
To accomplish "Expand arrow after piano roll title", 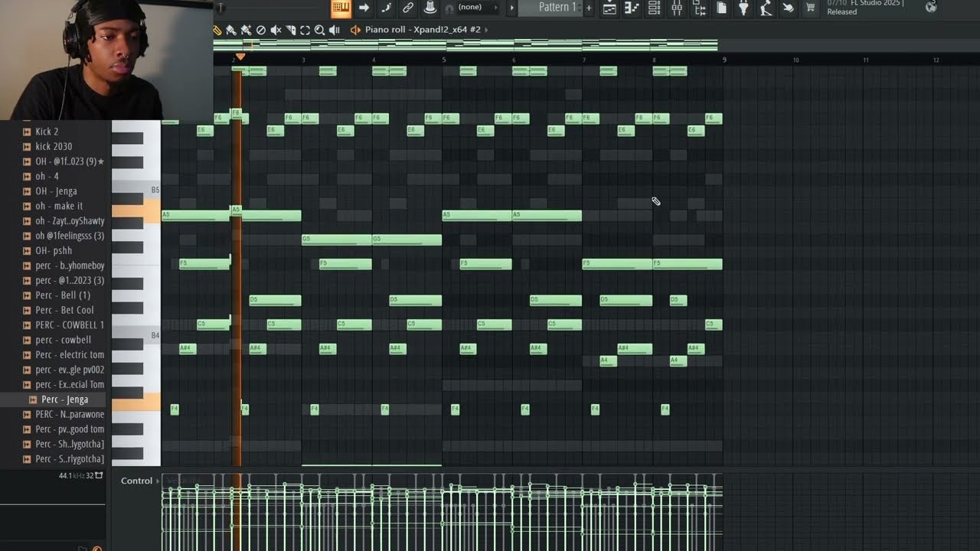I will 487,30.
